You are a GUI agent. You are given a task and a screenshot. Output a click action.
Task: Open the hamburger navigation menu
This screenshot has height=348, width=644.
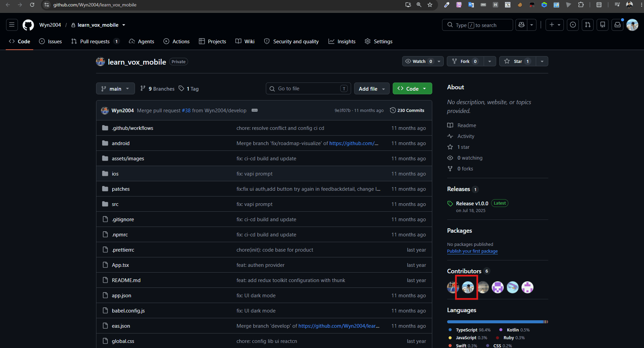click(12, 25)
